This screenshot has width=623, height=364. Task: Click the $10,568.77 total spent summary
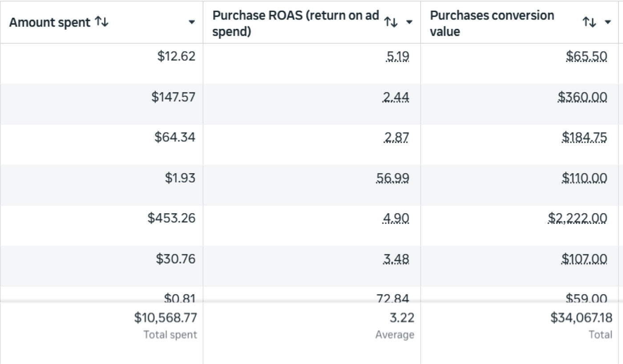166,318
